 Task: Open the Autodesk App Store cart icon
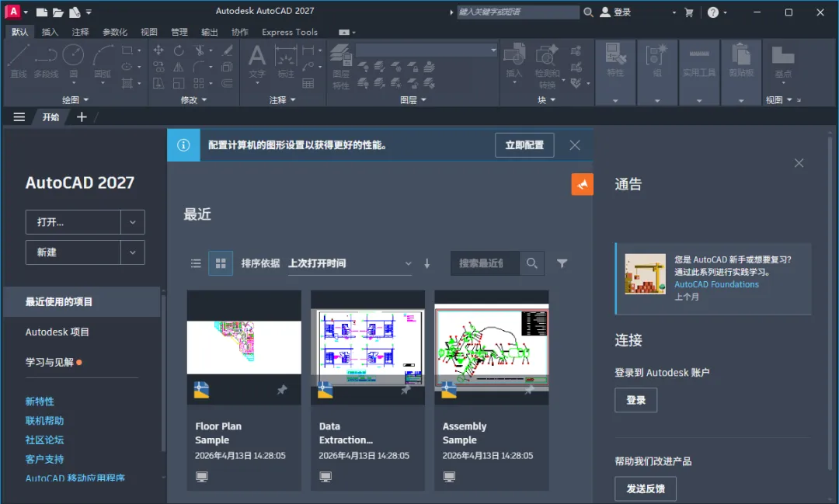click(688, 12)
